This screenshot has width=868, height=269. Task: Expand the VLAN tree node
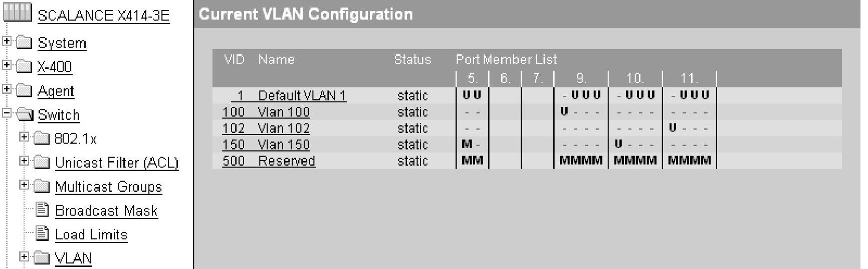click(x=24, y=256)
